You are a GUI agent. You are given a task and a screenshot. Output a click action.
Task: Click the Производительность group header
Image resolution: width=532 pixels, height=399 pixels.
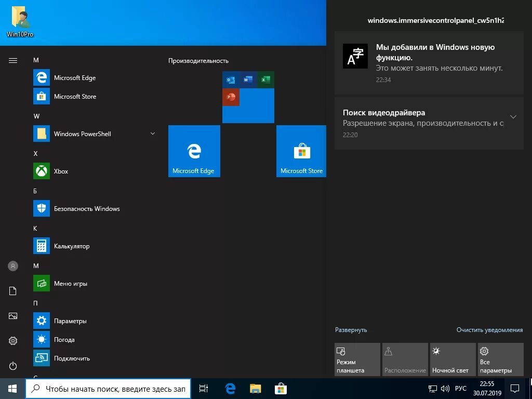pyautogui.click(x=198, y=61)
